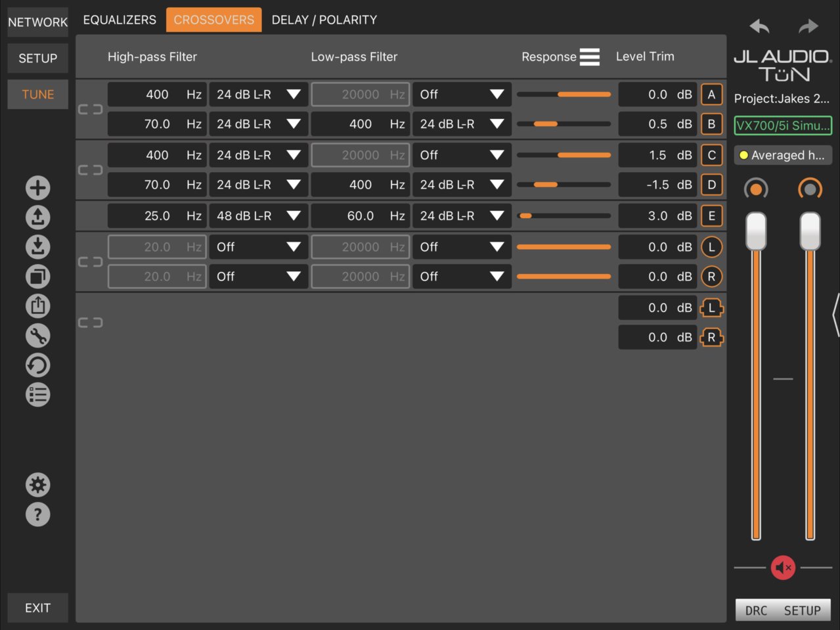
Task: Switch to DELAY / POLARITY tab
Action: 324,20
